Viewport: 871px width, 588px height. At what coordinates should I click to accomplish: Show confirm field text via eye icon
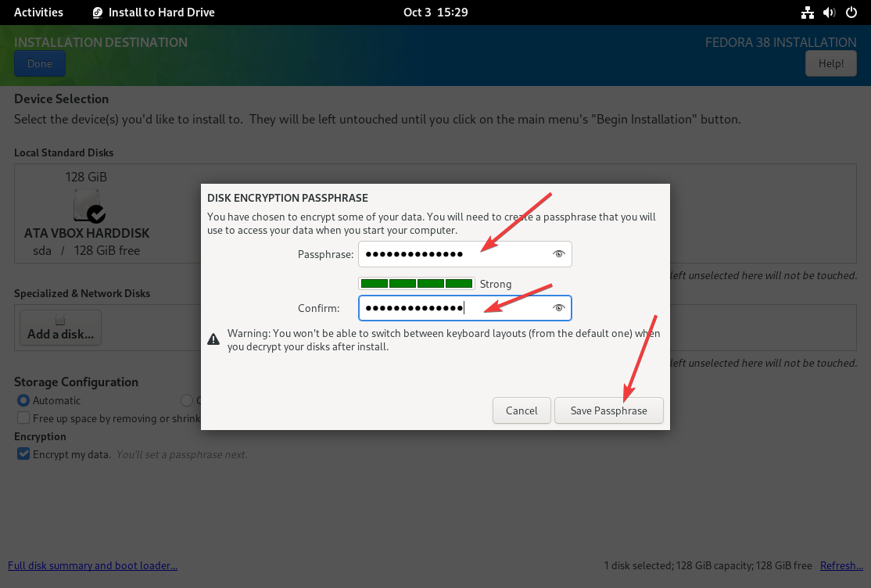[558, 308]
